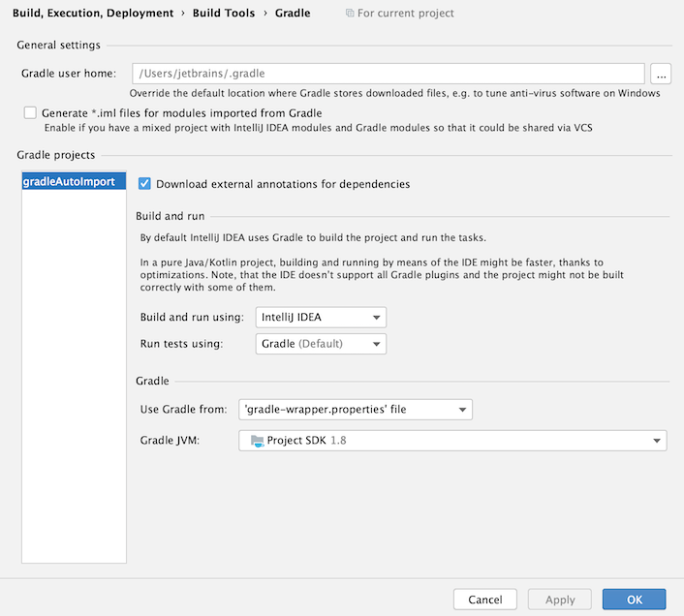Screen dimensions: 684x616
Task: Confirm settings with the OK button
Action: pyautogui.click(x=634, y=600)
